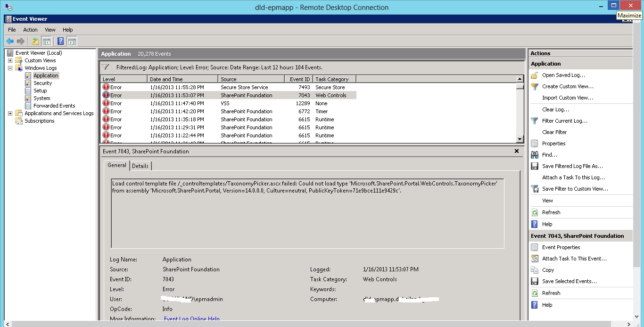Sort by the Task Category column header
644x327 pixels.
[x=335, y=79]
